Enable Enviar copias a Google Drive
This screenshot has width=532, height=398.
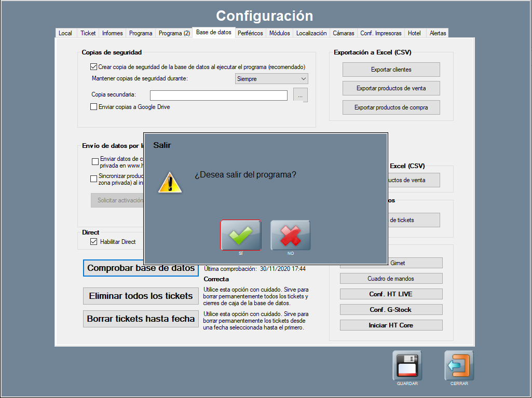pos(94,107)
